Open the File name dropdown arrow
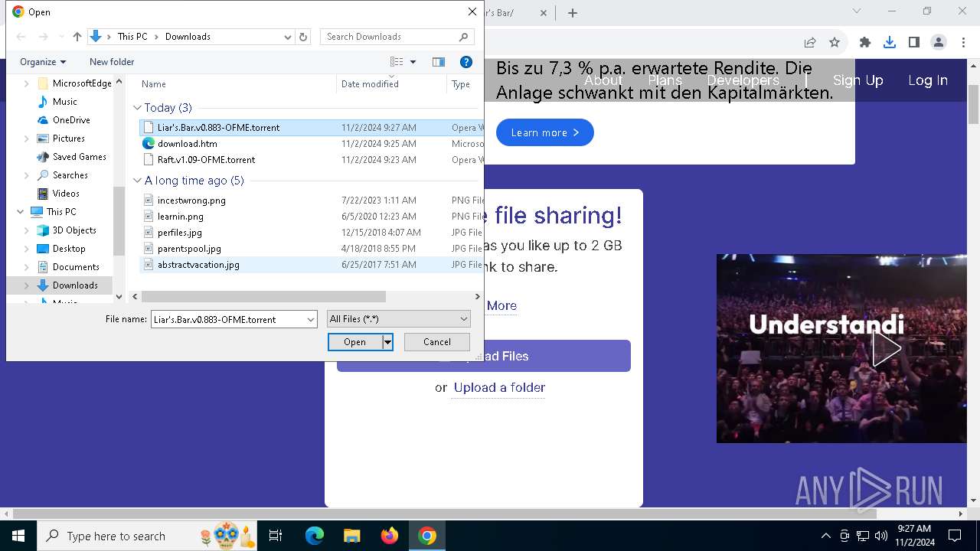Image resolution: width=980 pixels, height=551 pixels. (311, 319)
